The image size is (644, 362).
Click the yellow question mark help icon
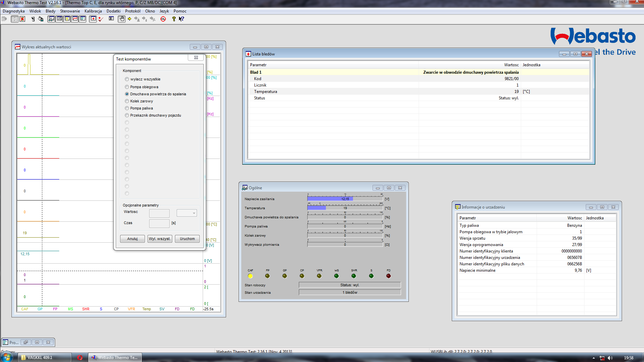(x=174, y=19)
